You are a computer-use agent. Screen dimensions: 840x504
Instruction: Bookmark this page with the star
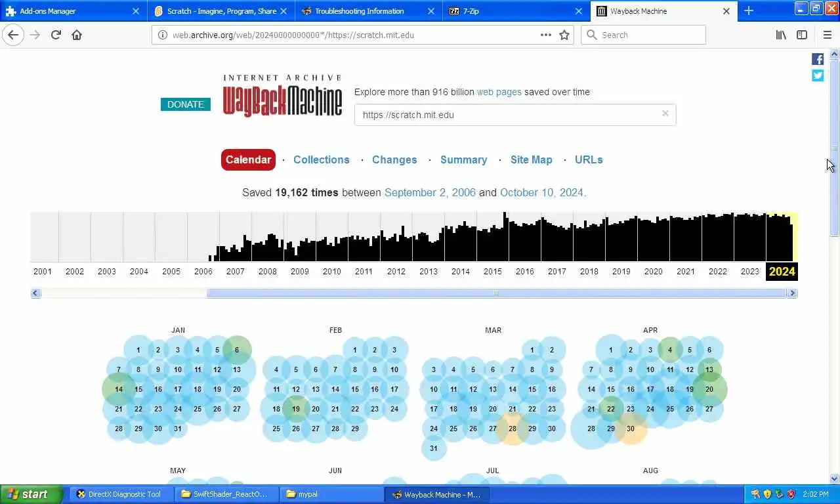(564, 35)
